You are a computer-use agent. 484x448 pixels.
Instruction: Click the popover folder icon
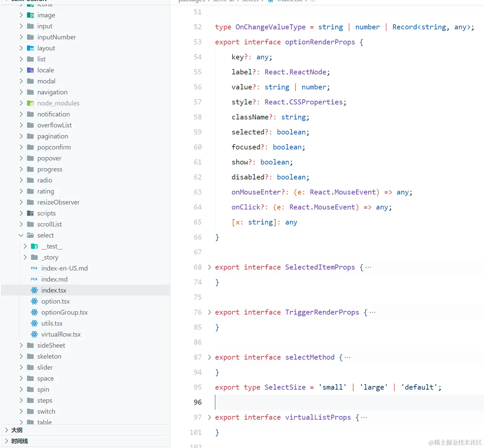[30, 158]
